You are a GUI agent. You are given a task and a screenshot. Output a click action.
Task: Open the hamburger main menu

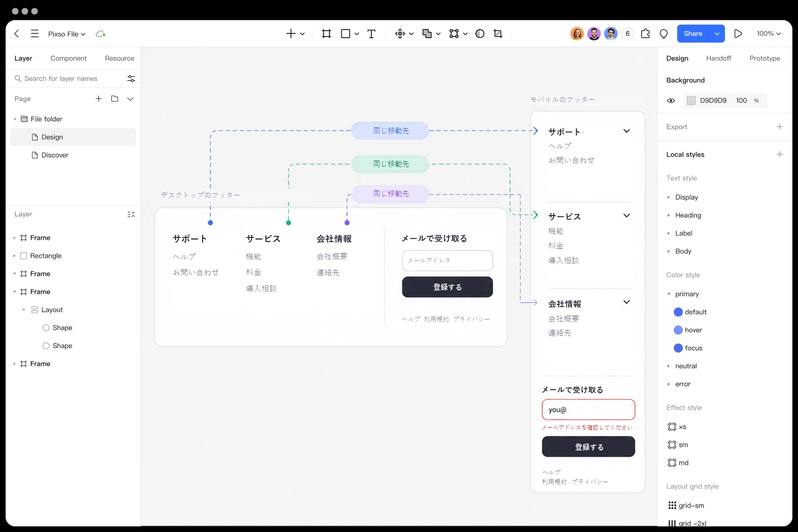click(x=35, y=34)
